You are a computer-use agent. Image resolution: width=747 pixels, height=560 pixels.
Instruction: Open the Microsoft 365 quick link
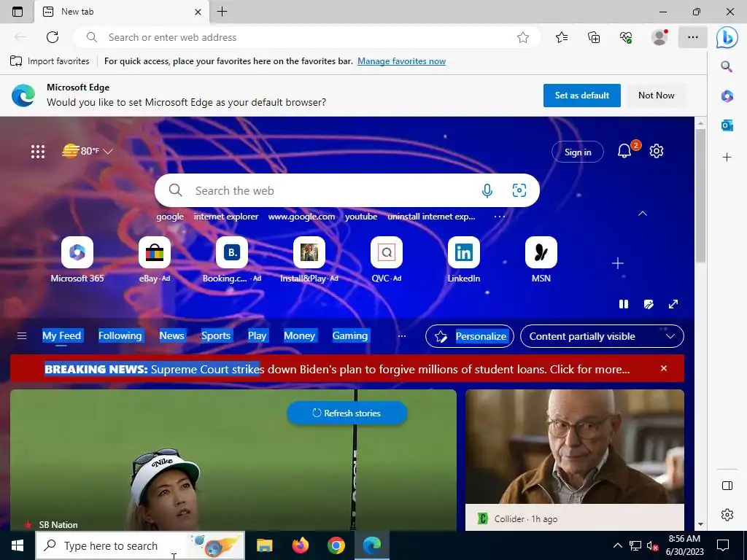tap(77, 260)
